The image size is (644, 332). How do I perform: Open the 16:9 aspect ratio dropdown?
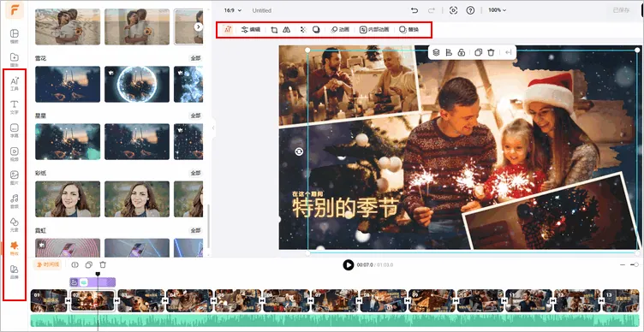[232, 10]
